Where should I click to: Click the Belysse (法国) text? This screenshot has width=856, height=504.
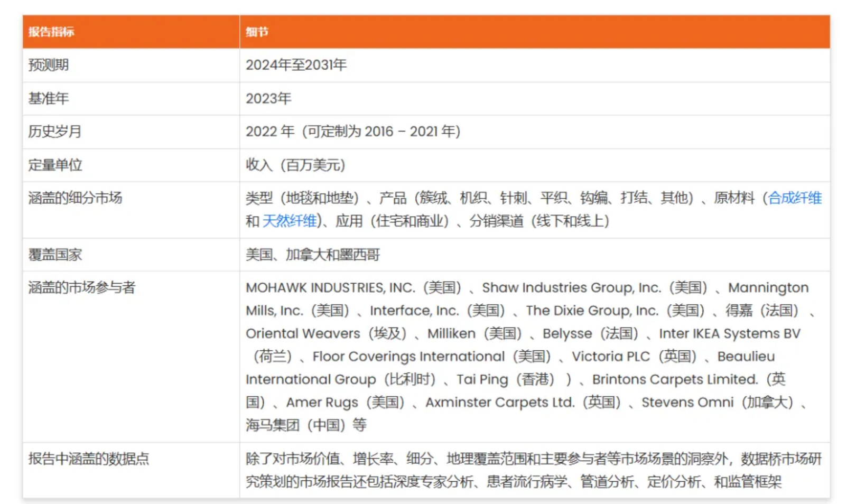[x=591, y=334]
